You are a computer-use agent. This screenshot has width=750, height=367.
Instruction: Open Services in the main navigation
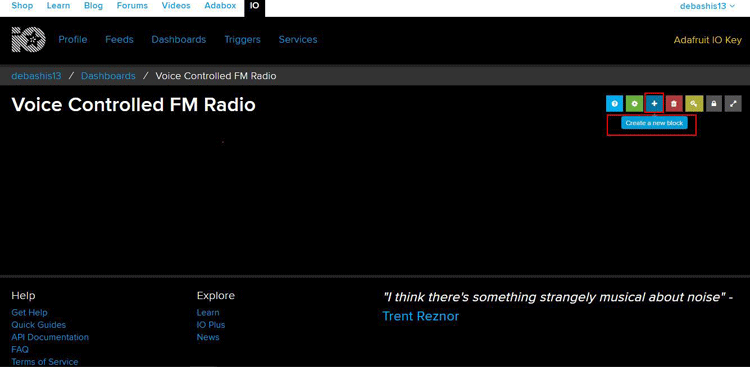[298, 40]
